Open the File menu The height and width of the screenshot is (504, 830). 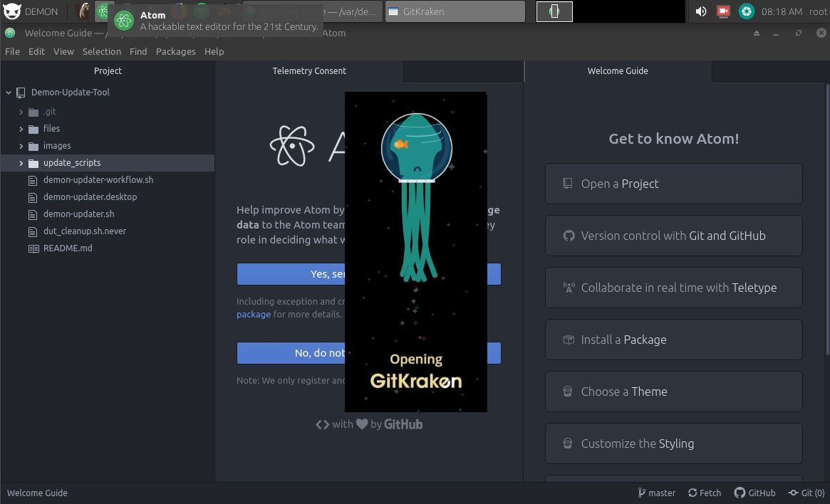pyautogui.click(x=12, y=51)
